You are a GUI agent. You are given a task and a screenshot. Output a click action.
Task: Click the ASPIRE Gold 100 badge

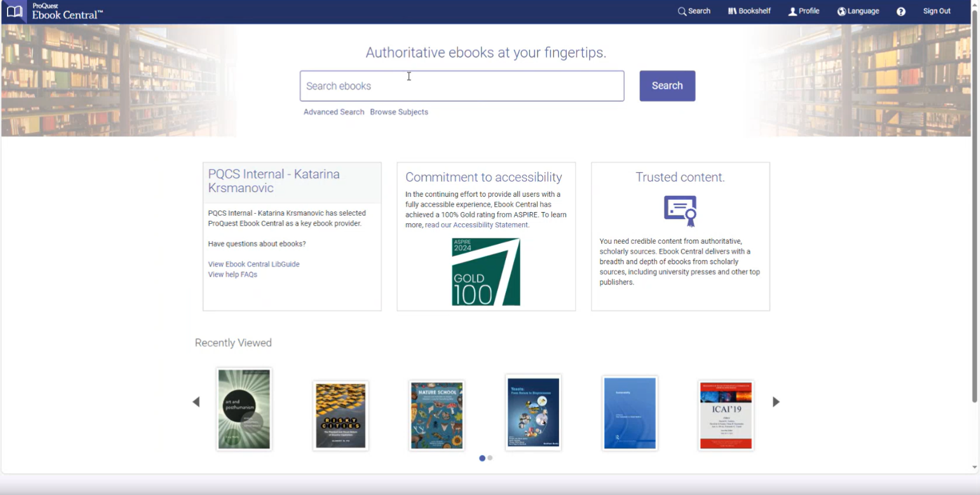(486, 272)
